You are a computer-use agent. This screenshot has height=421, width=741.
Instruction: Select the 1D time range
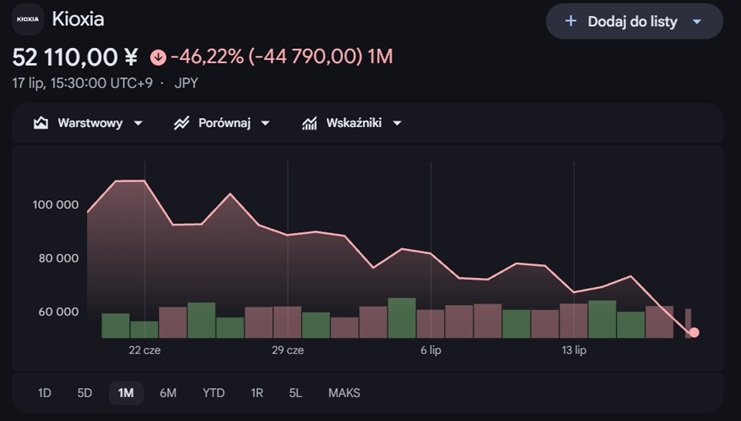(44, 393)
